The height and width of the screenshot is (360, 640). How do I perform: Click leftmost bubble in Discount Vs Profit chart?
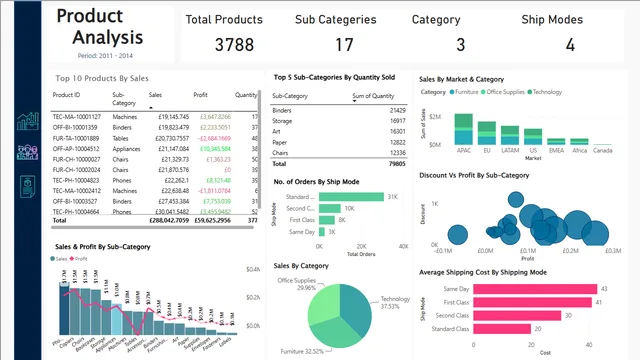(458, 235)
